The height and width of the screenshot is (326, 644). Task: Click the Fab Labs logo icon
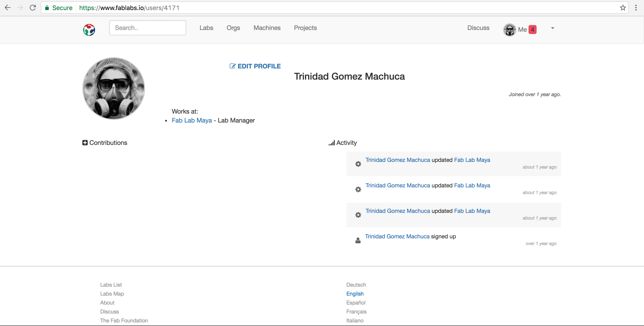[x=89, y=30]
